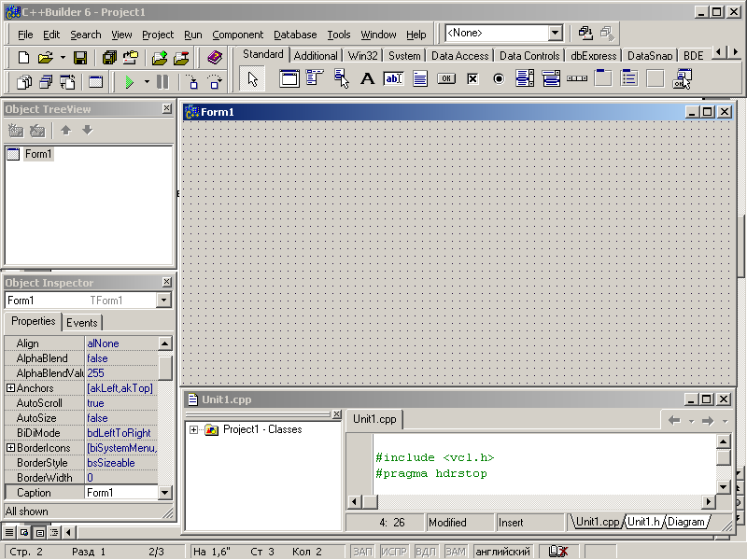Open the desktop <None> combo box
The height and width of the screenshot is (560, 747).
(555, 33)
